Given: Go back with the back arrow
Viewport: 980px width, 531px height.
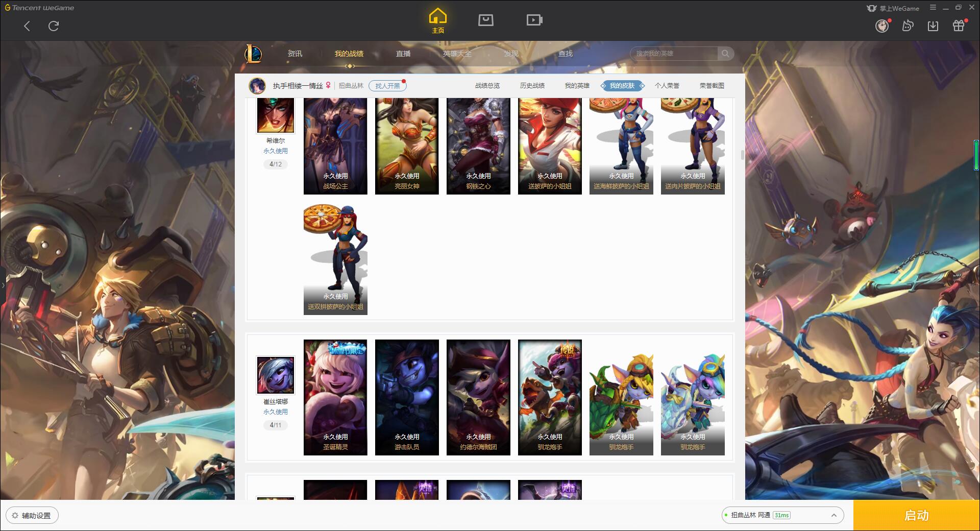Looking at the screenshot, I should pos(27,26).
